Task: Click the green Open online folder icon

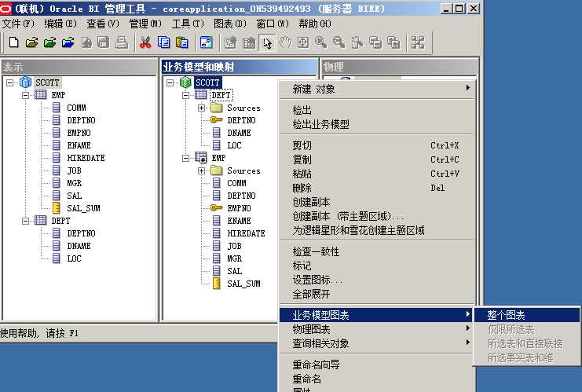Action: (49, 42)
